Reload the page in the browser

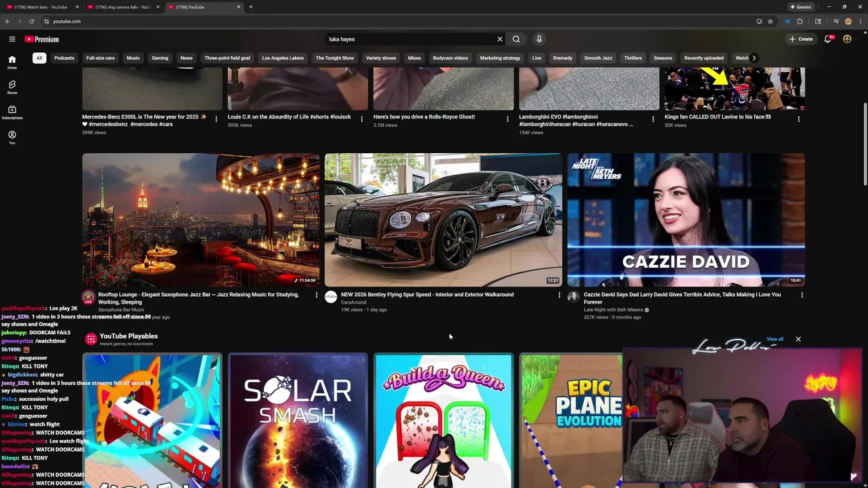click(31, 21)
